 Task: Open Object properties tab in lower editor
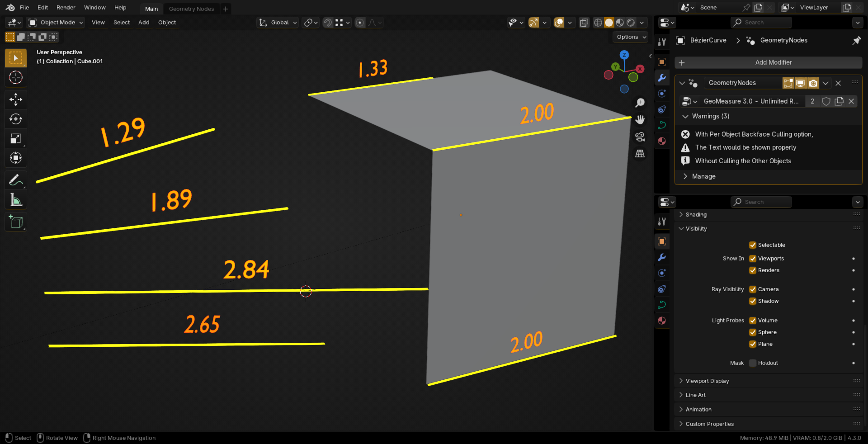[x=662, y=241]
